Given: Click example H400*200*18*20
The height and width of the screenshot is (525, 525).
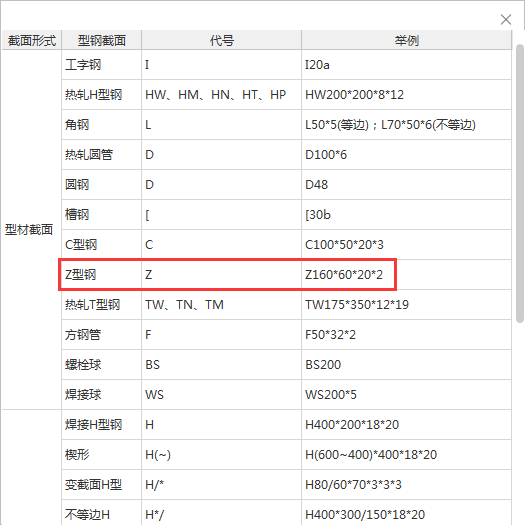Looking at the screenshot, I should tap(352, 425).
